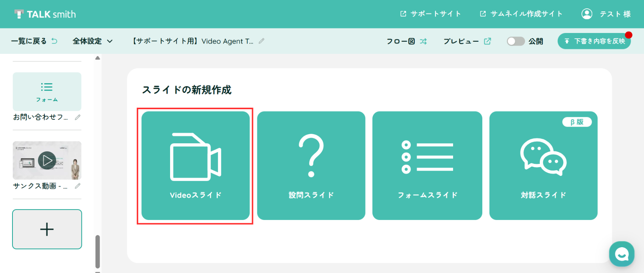Viewport: 644px width, 273px height.
Task: Create a new Video slide
Action: pos(195,166)
